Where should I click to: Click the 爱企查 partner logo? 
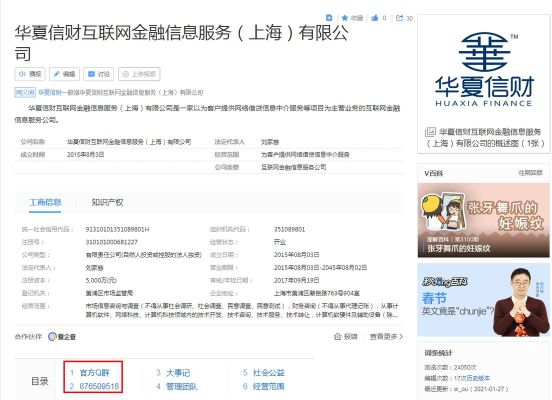coord(62,337)
